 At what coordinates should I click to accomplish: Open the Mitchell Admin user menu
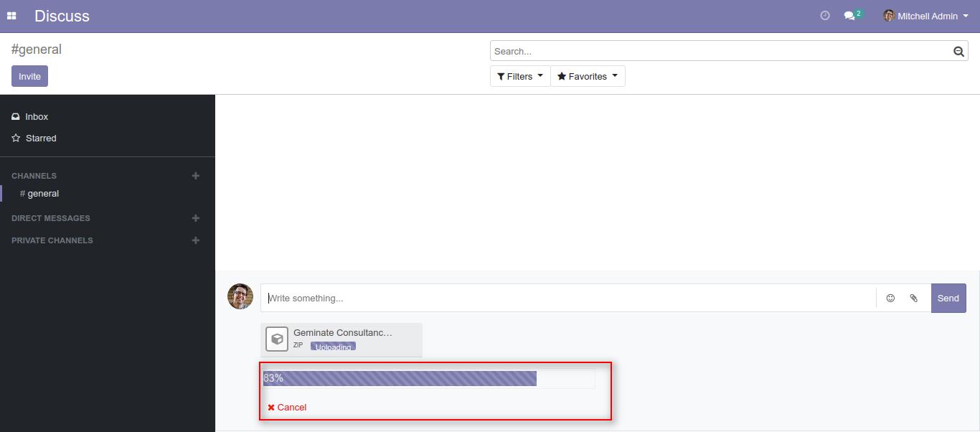926,16
